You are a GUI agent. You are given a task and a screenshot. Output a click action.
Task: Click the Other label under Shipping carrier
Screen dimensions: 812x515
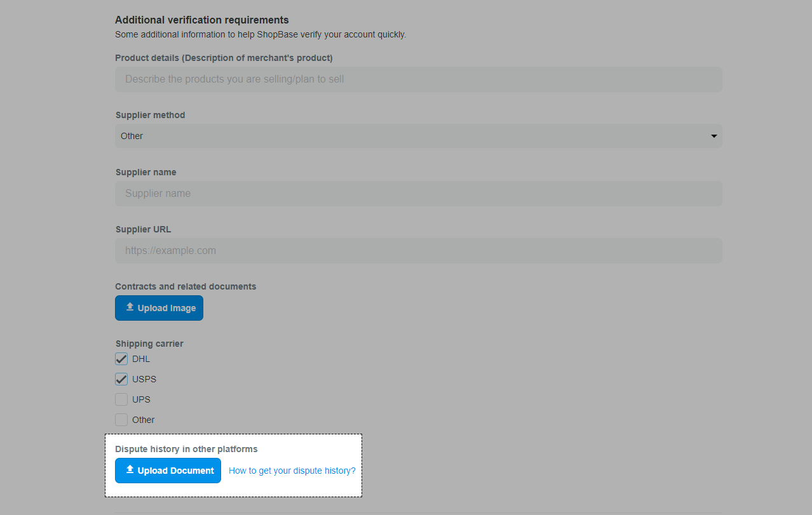pos(144,420)
